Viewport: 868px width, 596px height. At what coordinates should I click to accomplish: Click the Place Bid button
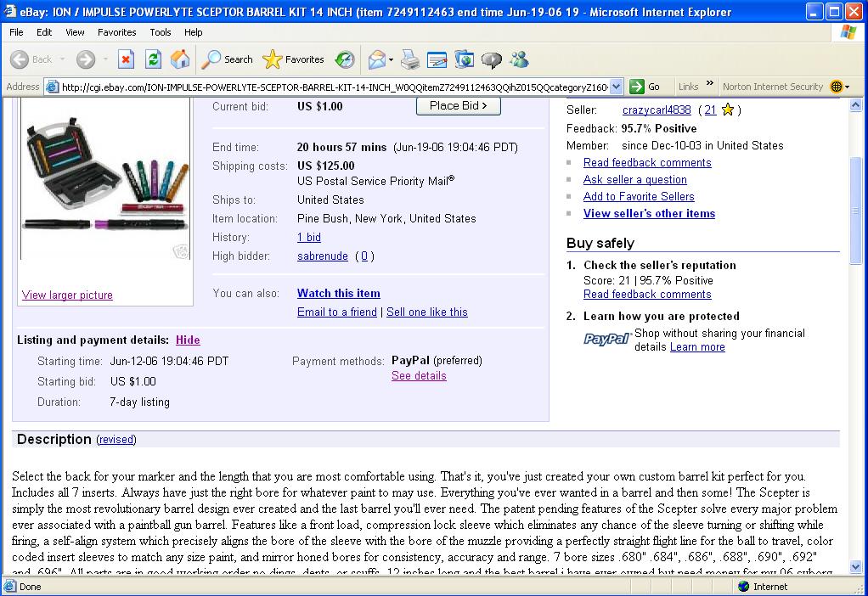coord(459,105)
